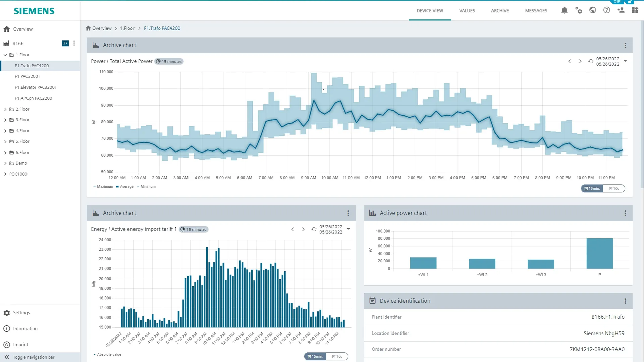Open date range dropdown on power chart

tap(625, 61)
